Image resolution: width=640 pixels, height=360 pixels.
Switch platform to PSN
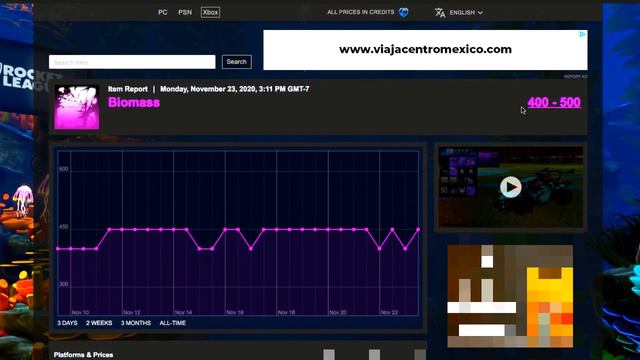[185, 12]
